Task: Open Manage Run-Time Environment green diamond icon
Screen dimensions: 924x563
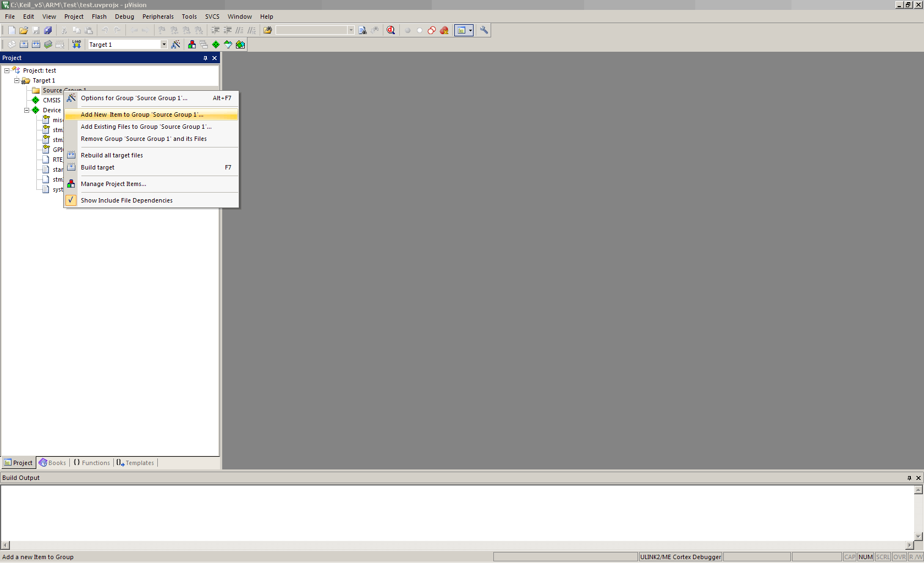Action: pos(216,45)
